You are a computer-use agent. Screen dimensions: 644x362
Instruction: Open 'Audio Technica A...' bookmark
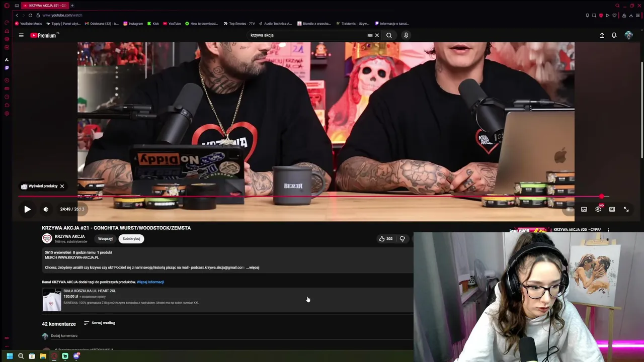click(x=275, y=24)
